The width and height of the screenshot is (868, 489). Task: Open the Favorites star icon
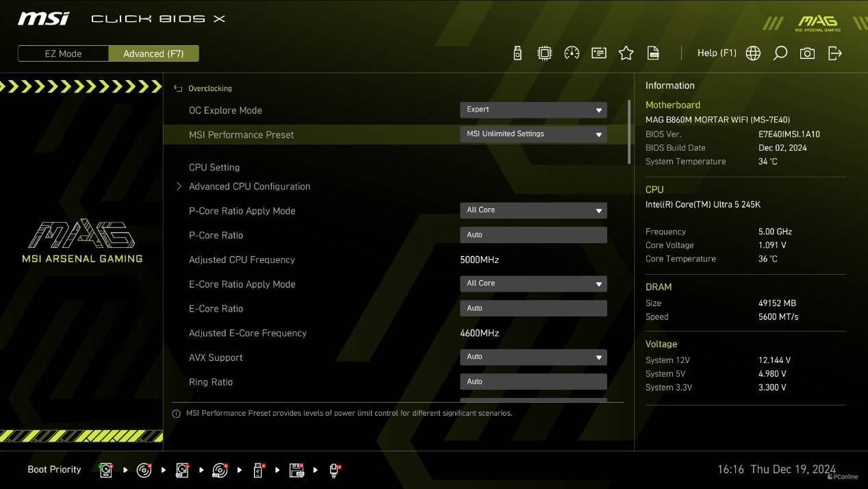click(626, 53)
